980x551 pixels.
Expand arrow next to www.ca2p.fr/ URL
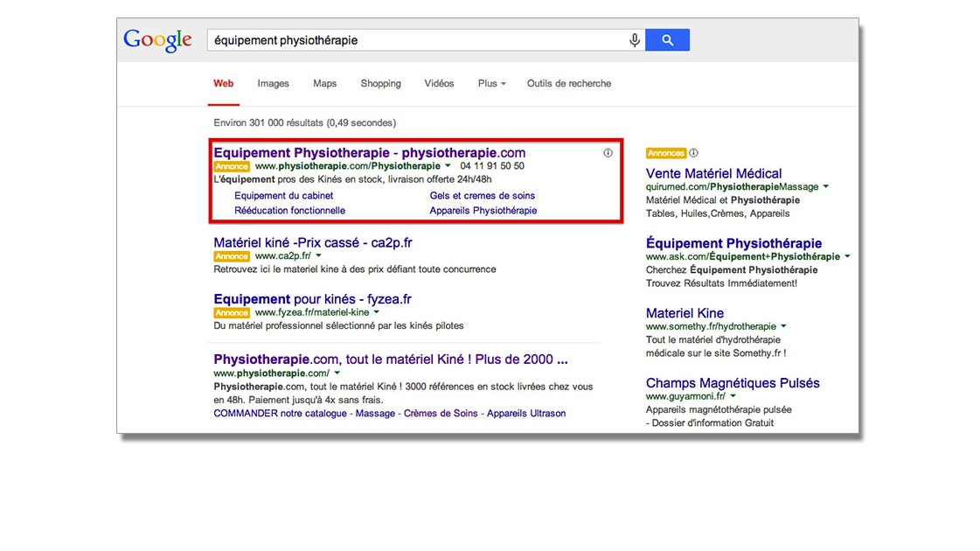tap(318, 255)
